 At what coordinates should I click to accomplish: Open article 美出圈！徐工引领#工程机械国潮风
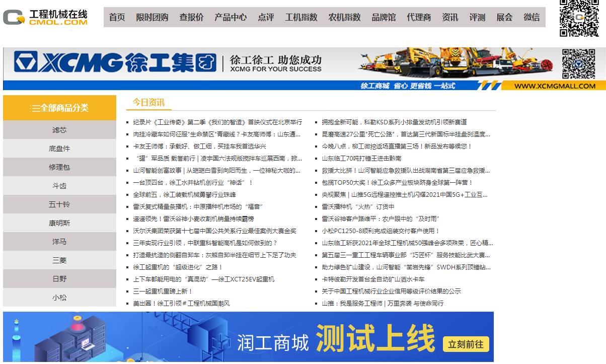pos(182,304)
